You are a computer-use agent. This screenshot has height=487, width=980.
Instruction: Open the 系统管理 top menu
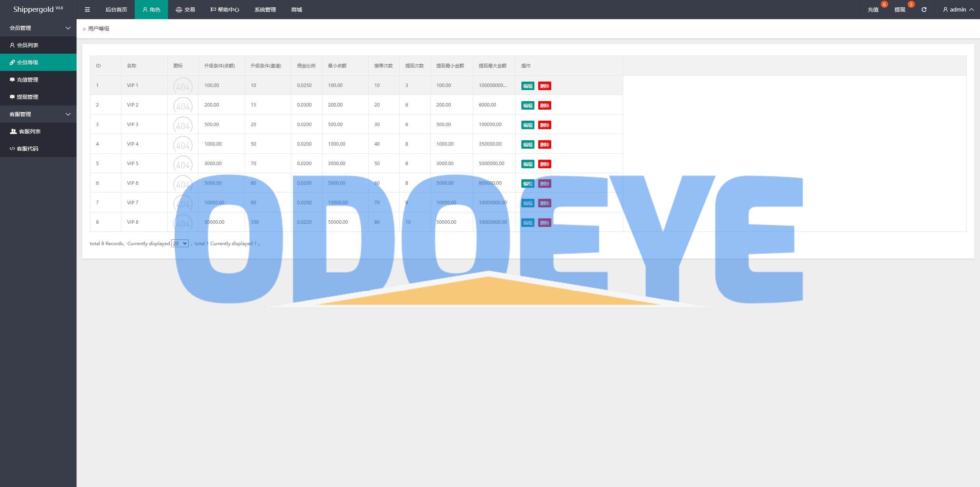[265, 10]
